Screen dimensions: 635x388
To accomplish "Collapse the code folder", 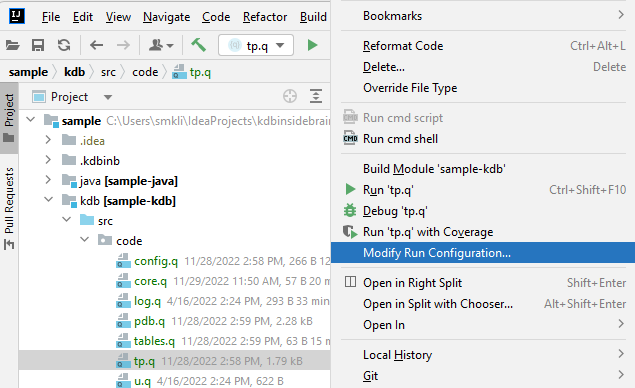I will tap(84, 239).
